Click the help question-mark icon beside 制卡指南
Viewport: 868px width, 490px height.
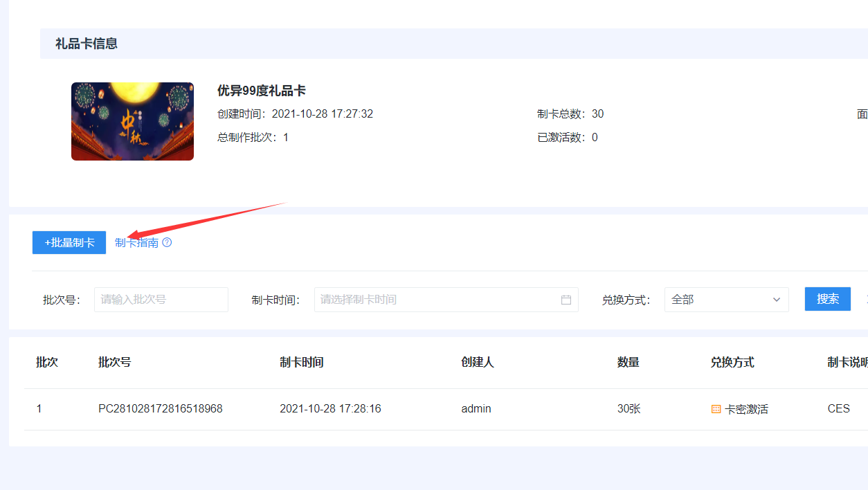(x=167, y=243)
